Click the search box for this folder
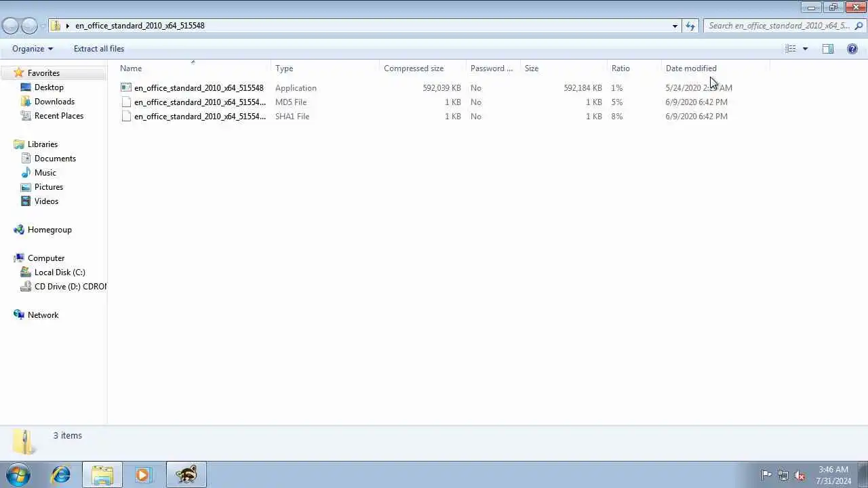Screen dimensions: 868x488 (x=778, y=26)
